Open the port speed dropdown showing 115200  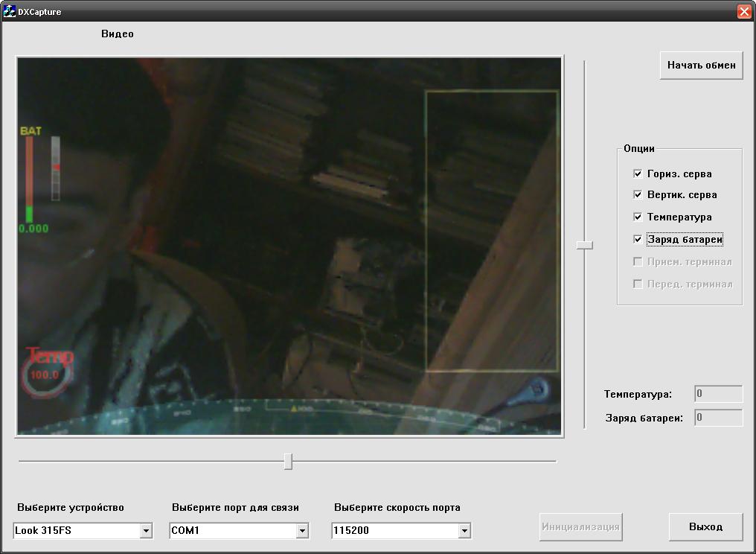pos(464,531)
